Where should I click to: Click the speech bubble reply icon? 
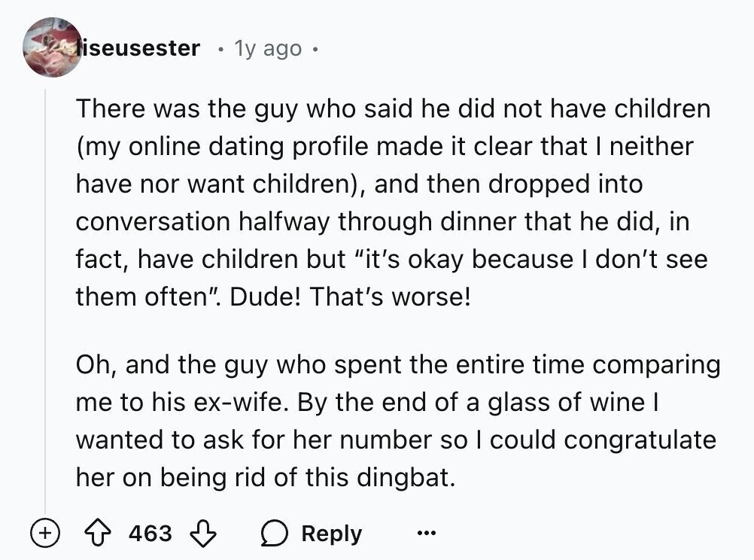tap(275, 534)
